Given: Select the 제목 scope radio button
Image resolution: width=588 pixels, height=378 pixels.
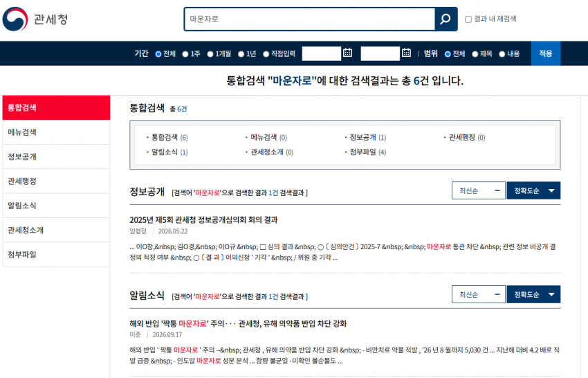Looking at the screenshot, I should click(475, 54).
